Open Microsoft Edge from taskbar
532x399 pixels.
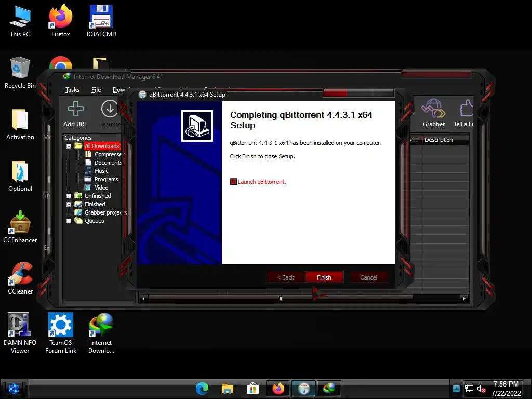202,389
